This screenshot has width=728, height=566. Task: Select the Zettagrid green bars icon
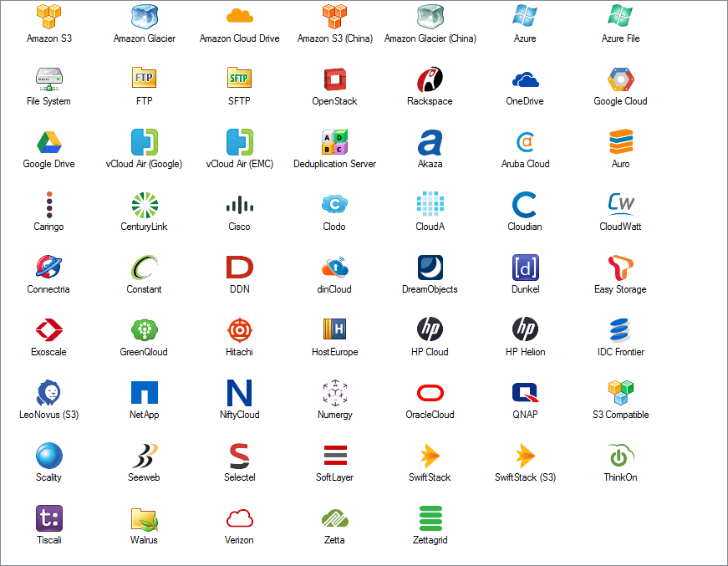430,518
